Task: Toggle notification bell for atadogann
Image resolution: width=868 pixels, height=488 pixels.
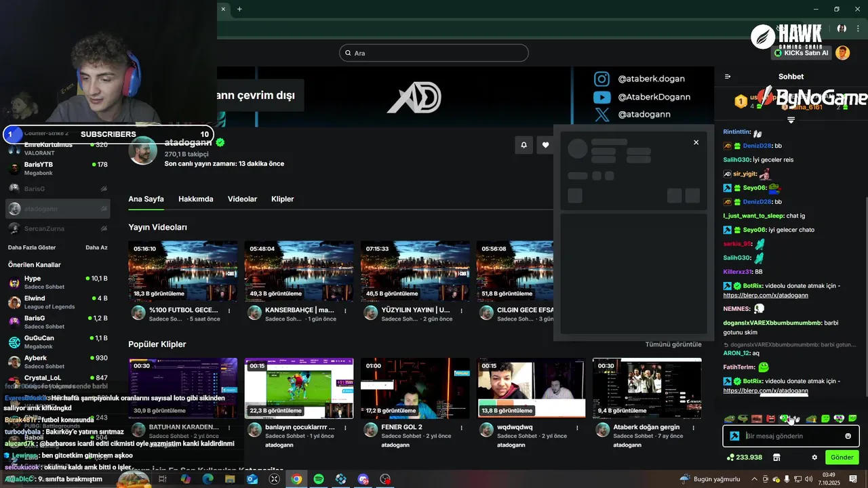Action: (x=524, y=144)
